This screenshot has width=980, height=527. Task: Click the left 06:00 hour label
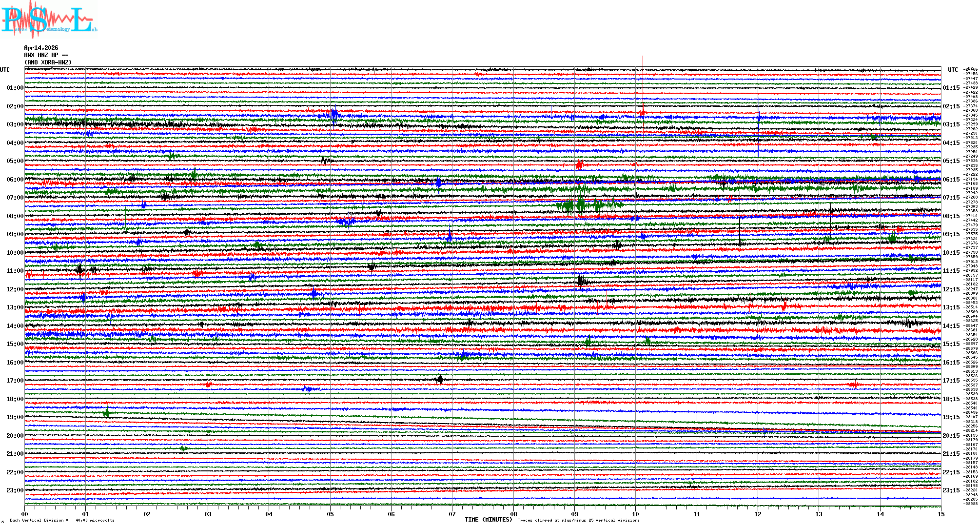15,180
